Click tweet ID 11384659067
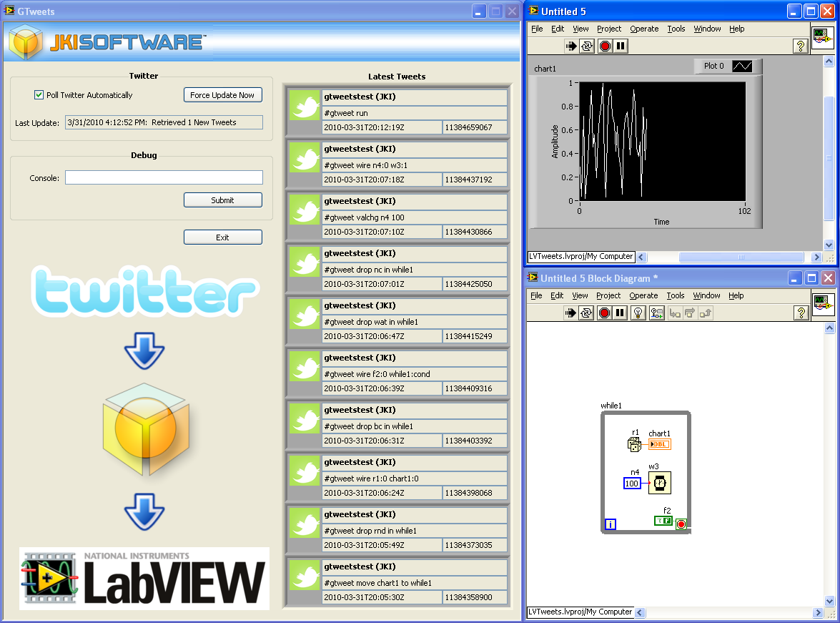840x623 pixels. tap(469, 127)
